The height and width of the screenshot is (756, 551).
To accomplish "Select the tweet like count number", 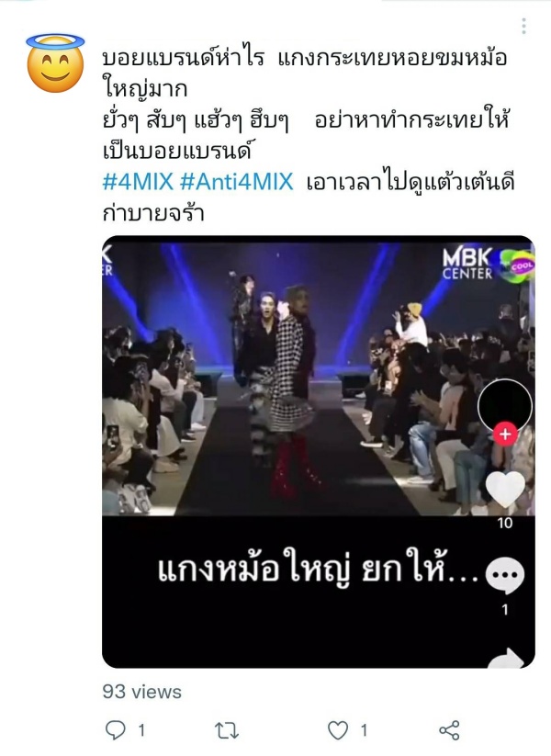I will point(364,730).
